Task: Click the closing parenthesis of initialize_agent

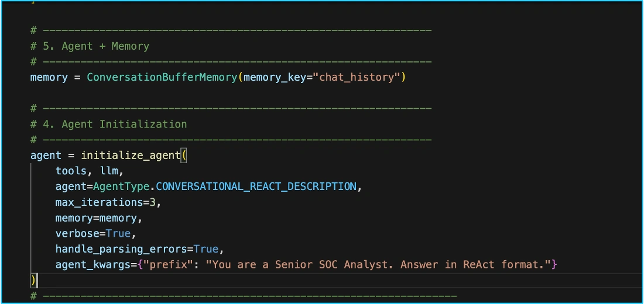Action: point(33,280)
